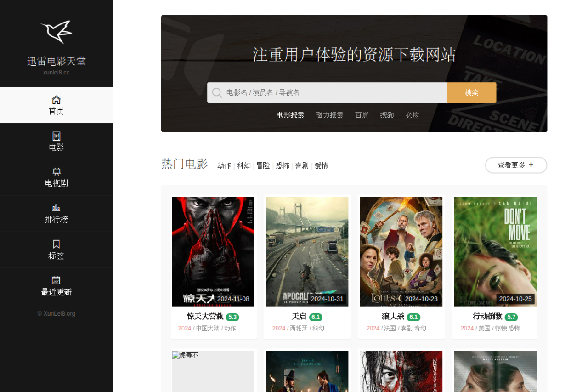Switch to the 搜狗 search tab
This screenshot has height=392, width=588.
(387, 115)
